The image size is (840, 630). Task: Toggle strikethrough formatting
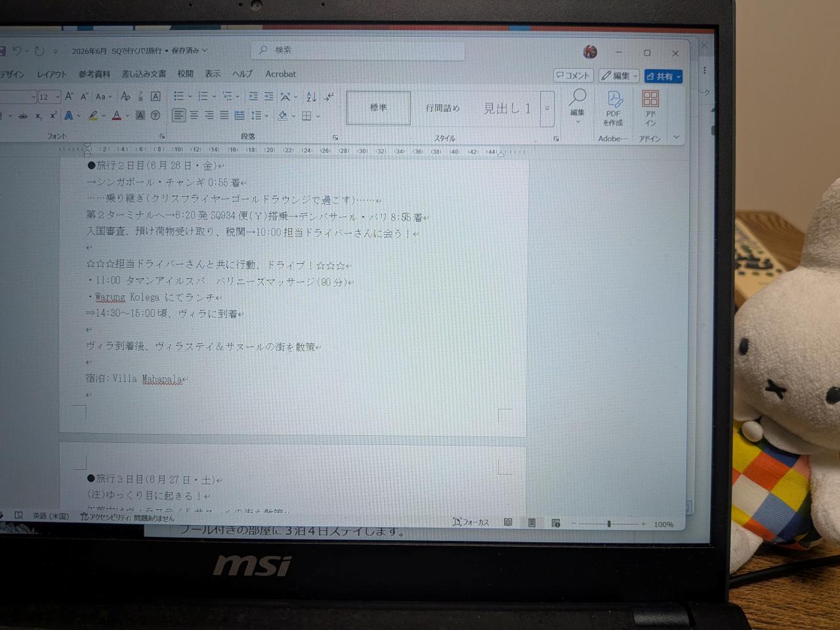23,116
